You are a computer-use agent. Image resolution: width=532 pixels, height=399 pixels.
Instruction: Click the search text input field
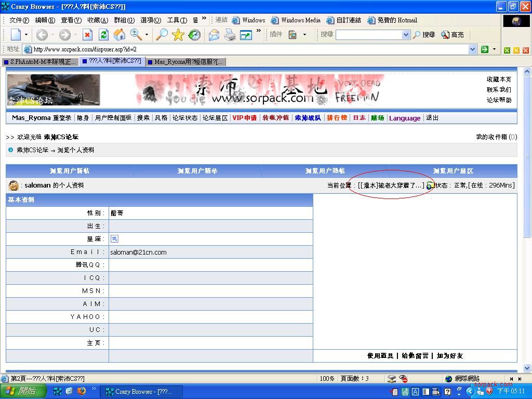click(x=368, y=35)
